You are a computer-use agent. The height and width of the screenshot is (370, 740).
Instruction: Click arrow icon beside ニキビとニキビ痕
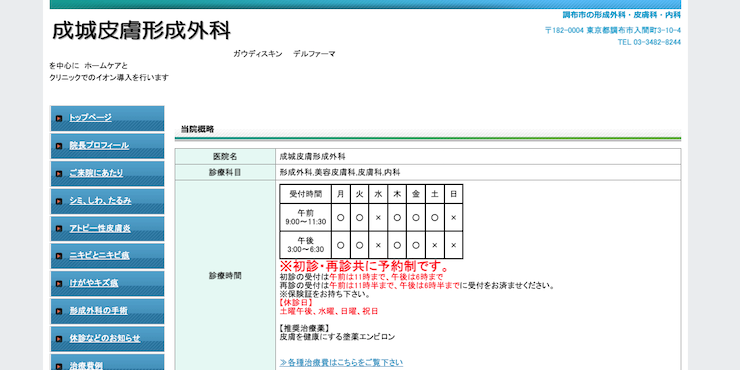(x=59, y=256)
